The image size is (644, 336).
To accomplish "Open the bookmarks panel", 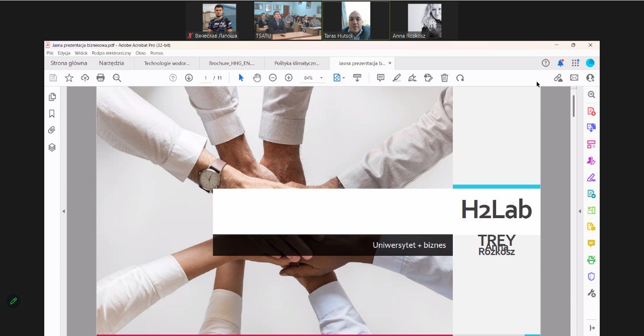I will (52, 114).
